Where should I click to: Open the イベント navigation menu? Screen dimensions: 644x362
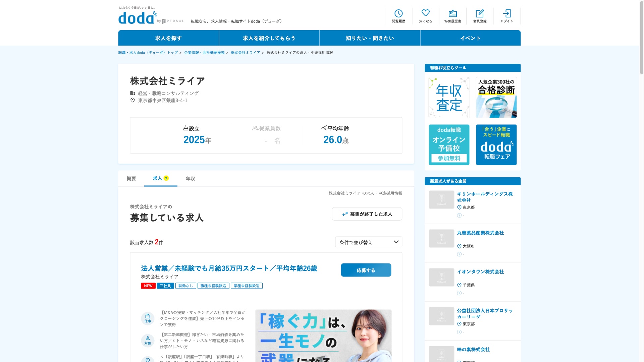click(470, 38)
